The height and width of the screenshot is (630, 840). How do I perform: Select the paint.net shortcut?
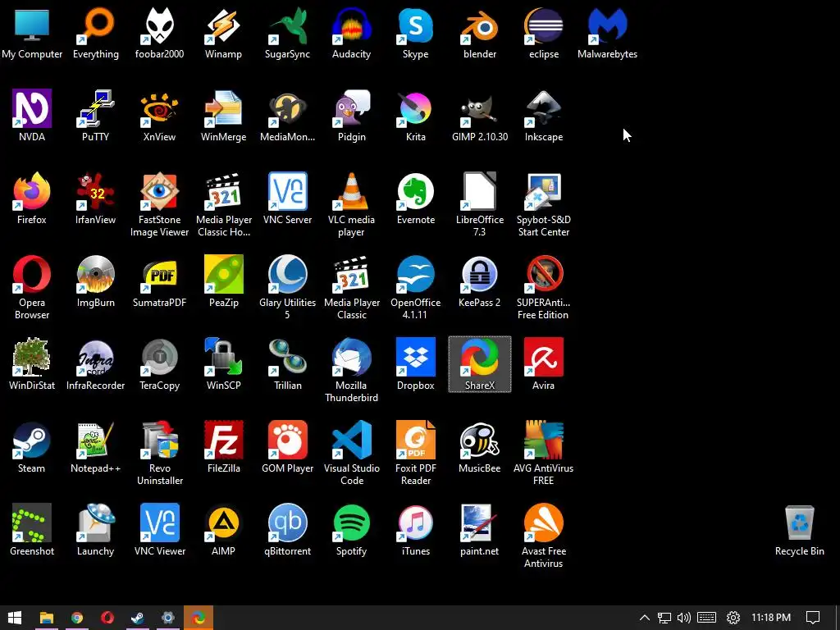[479, 531]
